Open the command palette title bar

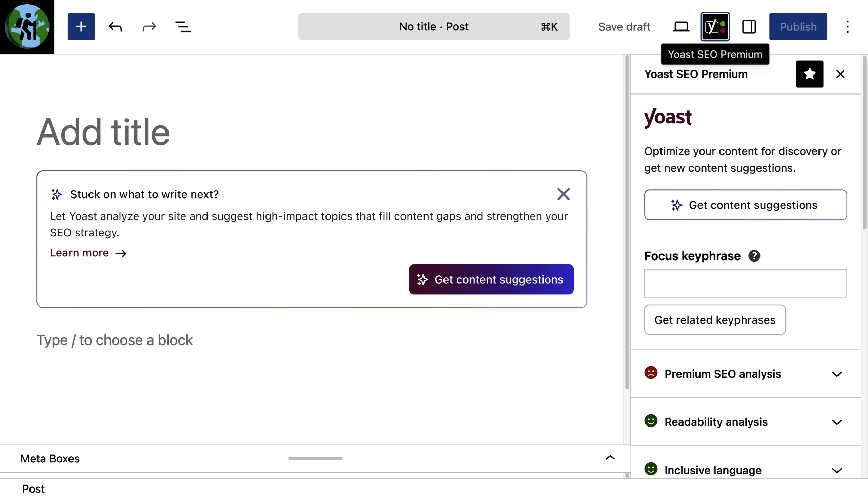click(x=434, y=27)
